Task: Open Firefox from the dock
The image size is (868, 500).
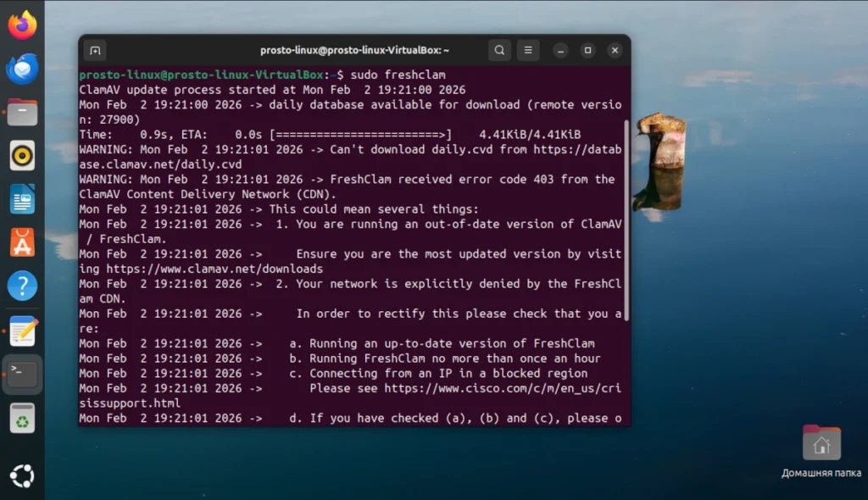Action: point(22,25)
